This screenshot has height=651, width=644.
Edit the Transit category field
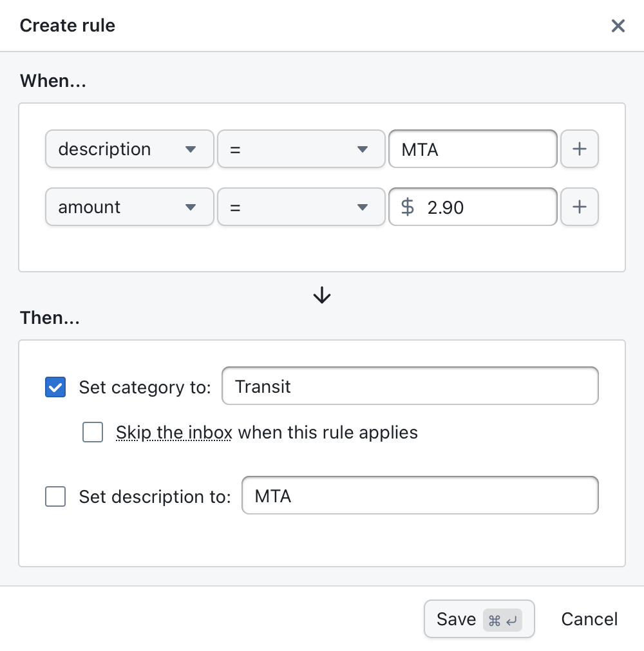410,387
